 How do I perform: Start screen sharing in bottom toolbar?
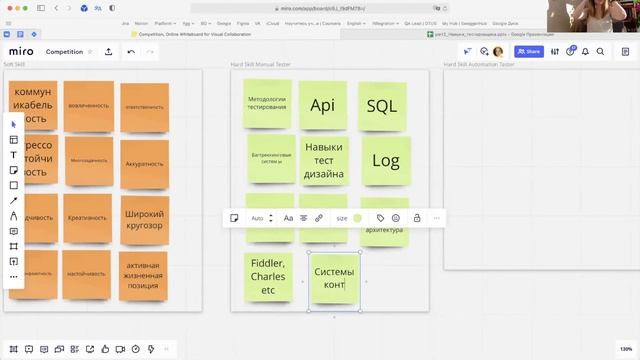(90, 349)
